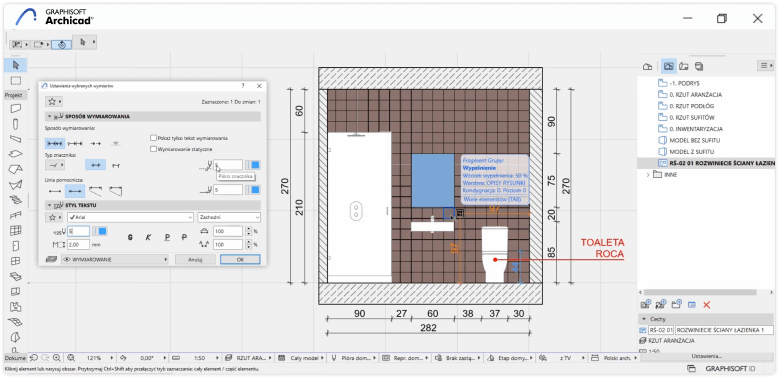Toggle bold G text style
The image size is (779, 378).
pyautogui.click(x=130, y=237)
